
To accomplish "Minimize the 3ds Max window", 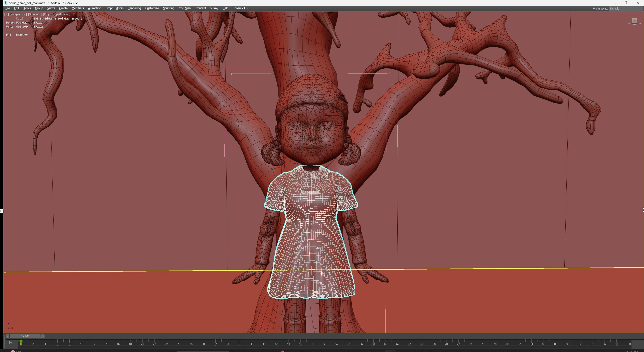I will (x=614, y=3).
